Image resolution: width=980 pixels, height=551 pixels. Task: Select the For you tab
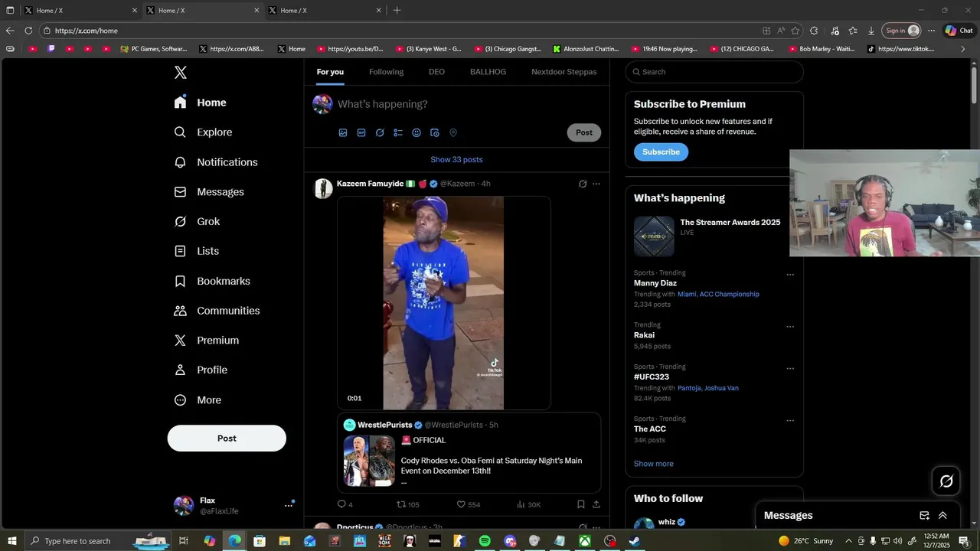[330, 72]
